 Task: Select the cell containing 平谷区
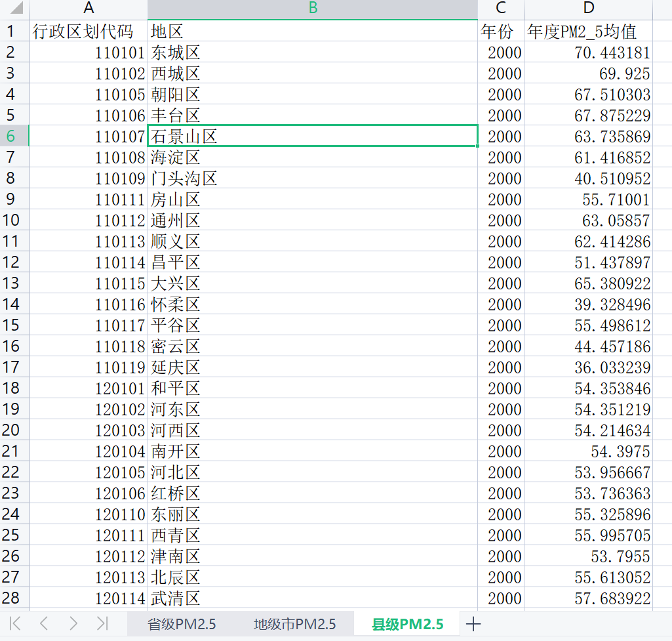313,325
